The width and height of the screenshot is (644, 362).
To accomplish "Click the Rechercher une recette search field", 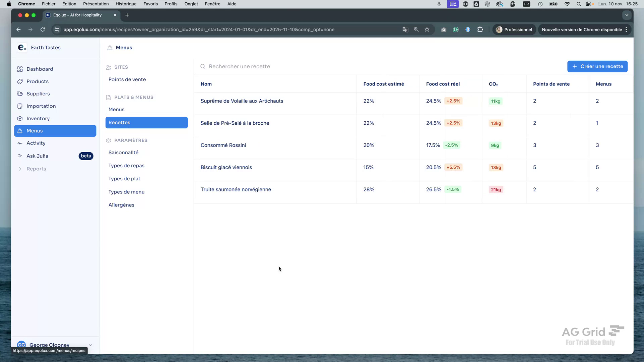I will 240,66.
